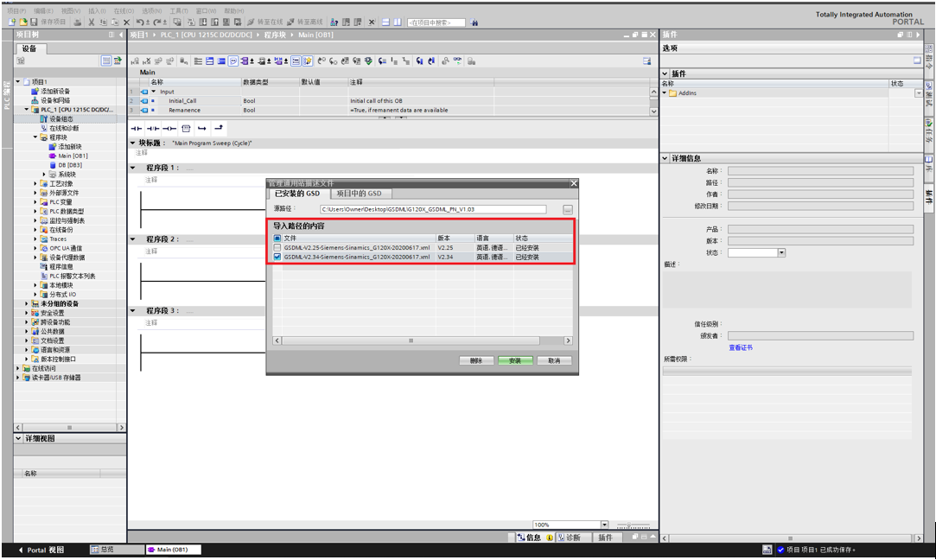Image resolution: width=936 pixels, height=560 pixels.
Task: Open the 状态 dropdown in details panel
Action: tap(781, 253)
